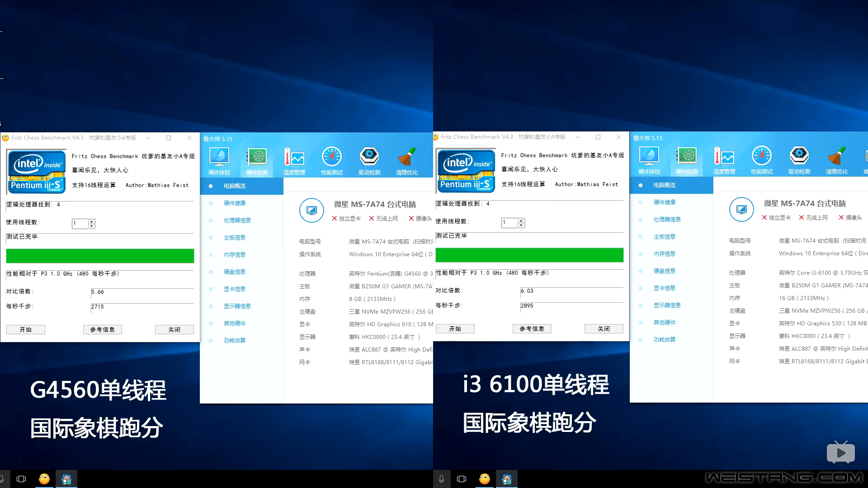The image size is (868, 488).
Task: Click the green progress bar above the 5.66 result
Action: pos(100,256)
